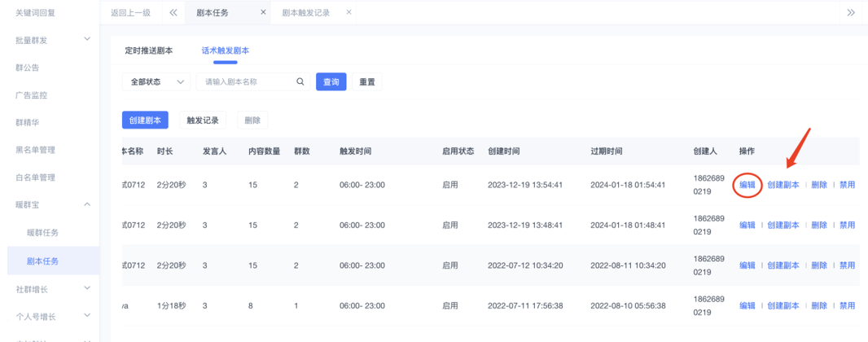Type in the 请输入剧本名称 search field
The image size is (868, 342).
pos(247,82)
